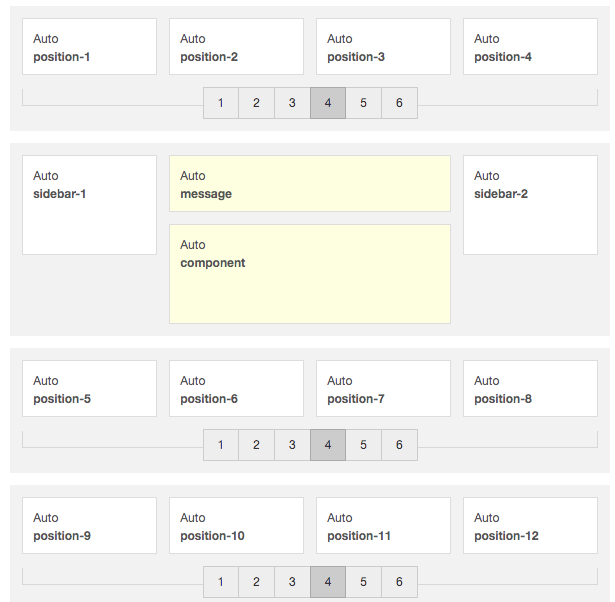
Task: Pick 2 in the top row selector
Action: (x=256, y=103)
